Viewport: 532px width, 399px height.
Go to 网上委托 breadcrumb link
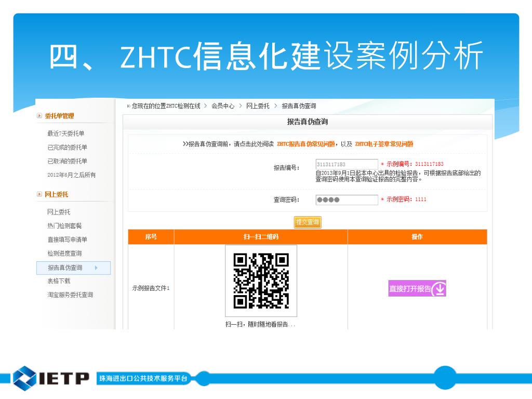[258, 106]
